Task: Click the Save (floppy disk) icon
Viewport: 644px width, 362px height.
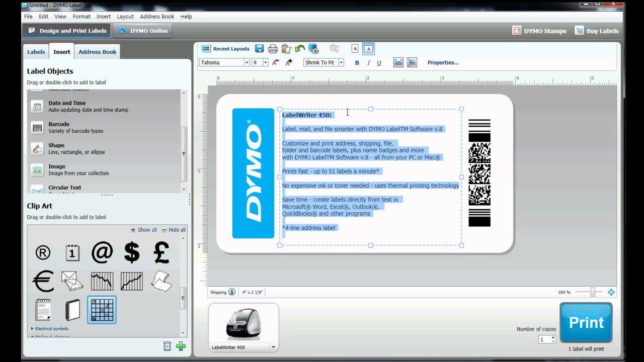Action: (259, 49)
